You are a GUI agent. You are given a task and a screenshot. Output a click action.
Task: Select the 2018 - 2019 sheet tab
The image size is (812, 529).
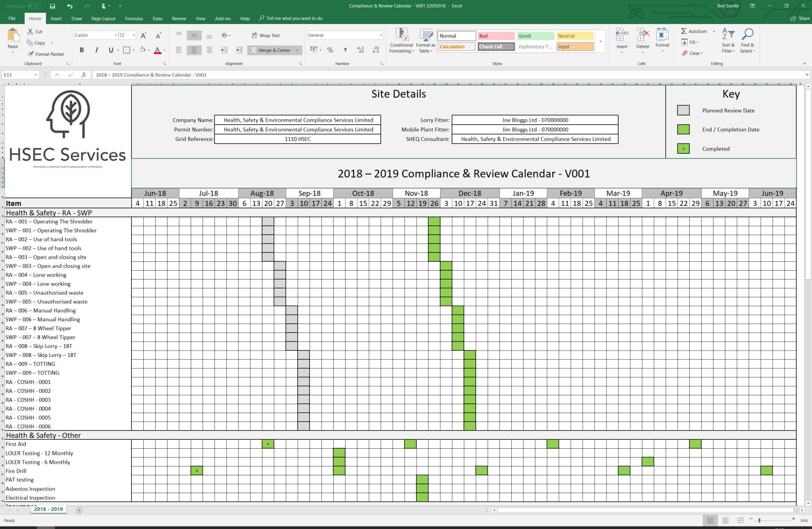coord(48,509)
